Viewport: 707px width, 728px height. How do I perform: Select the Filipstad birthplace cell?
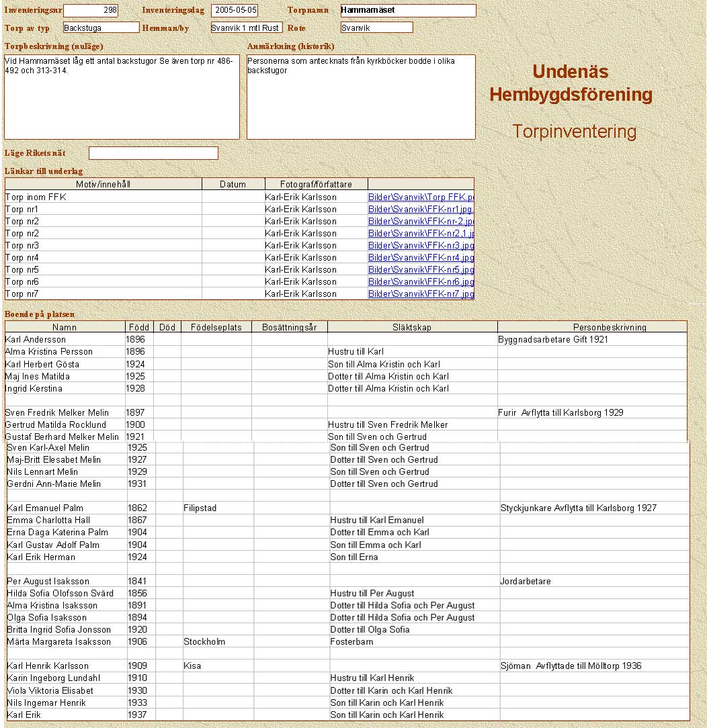[x=217, y=508]
